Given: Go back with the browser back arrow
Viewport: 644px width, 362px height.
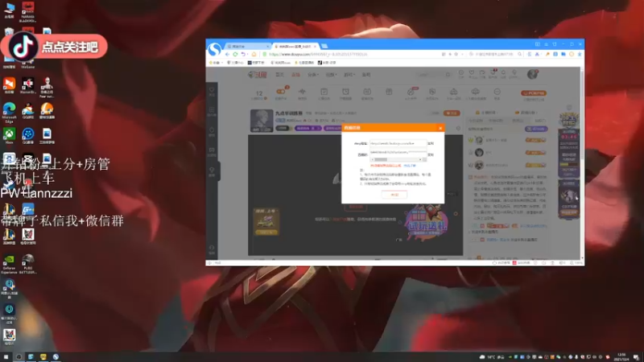Looking at the screenshot, I should click(227, 54).
